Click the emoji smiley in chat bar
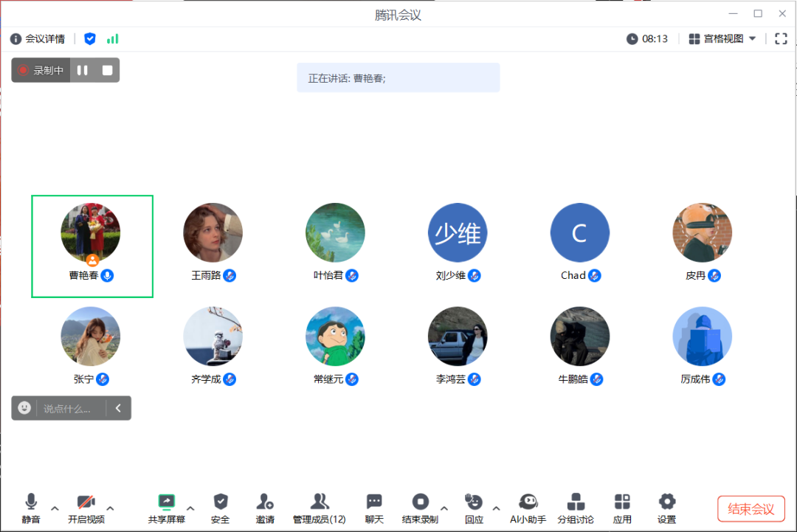797x532 pixels. (x=24, y=407)
